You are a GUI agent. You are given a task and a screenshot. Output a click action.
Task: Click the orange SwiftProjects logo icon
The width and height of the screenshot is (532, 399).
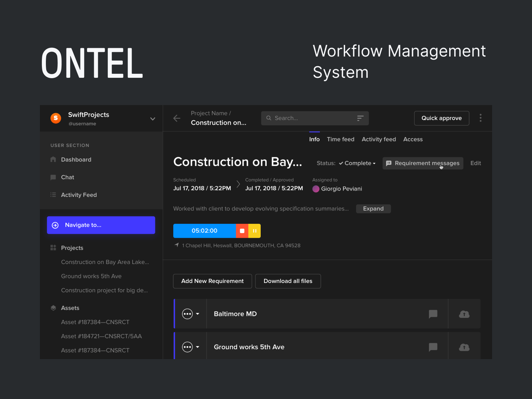(56, 118)
